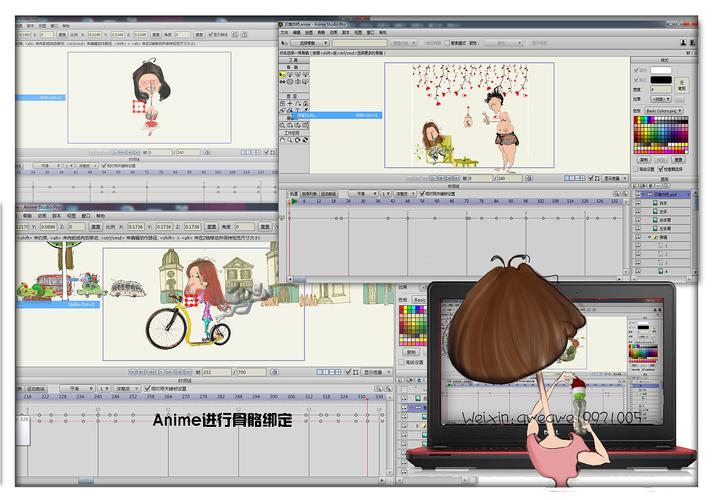The height and width of the screenshot is (500, 714).
Task: Toggle the checked box right of 高级设置 under the palette
Action: coord(660,169)
